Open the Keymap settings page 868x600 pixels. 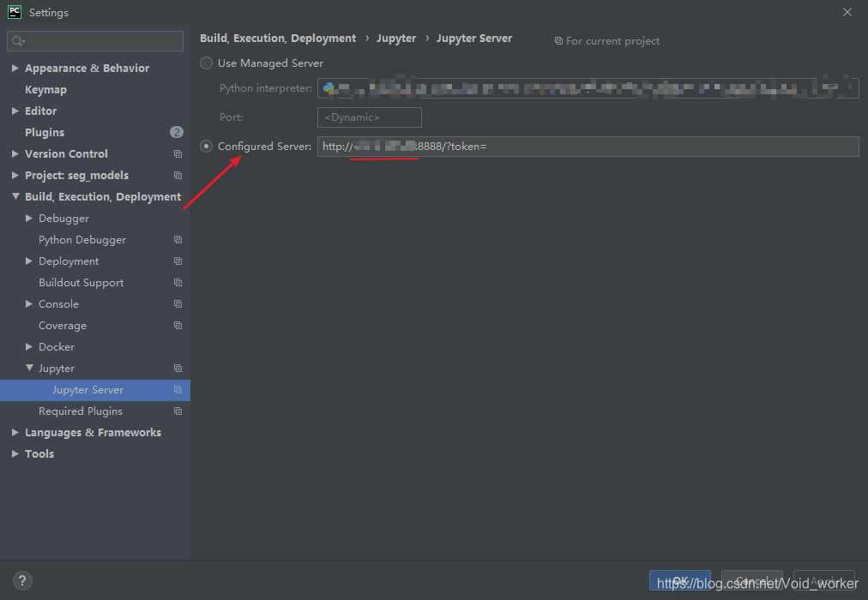click(x=46, y=90)
